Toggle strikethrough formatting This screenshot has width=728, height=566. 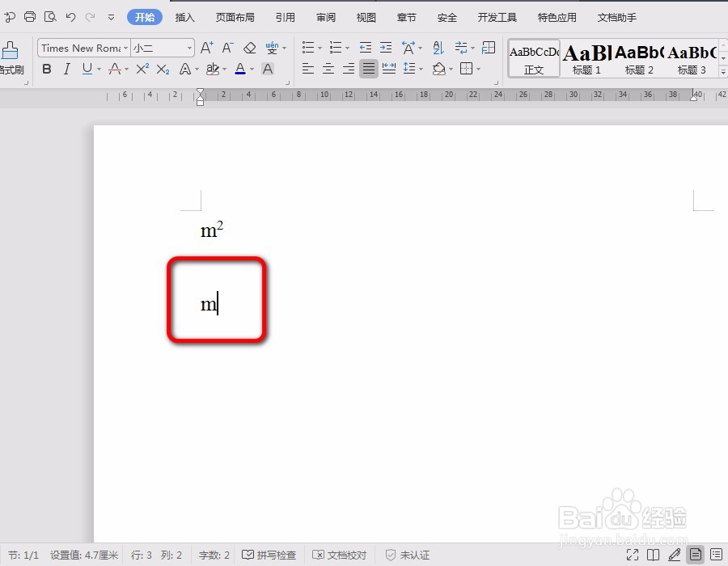(115, 69)
